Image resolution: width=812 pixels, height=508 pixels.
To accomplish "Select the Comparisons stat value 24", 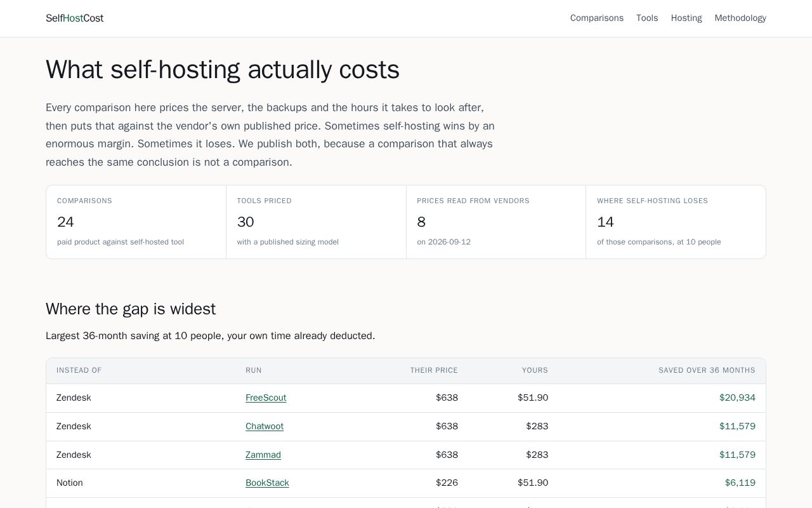I will (65, 222).
